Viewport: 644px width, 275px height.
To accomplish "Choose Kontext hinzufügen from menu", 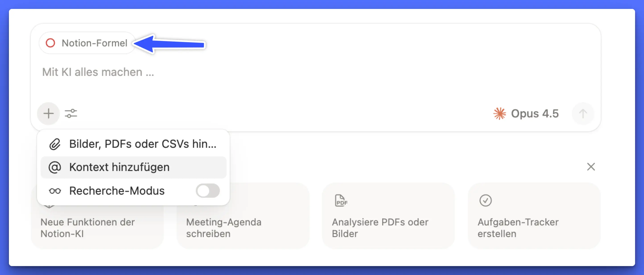I will click(x=119, y=167).
